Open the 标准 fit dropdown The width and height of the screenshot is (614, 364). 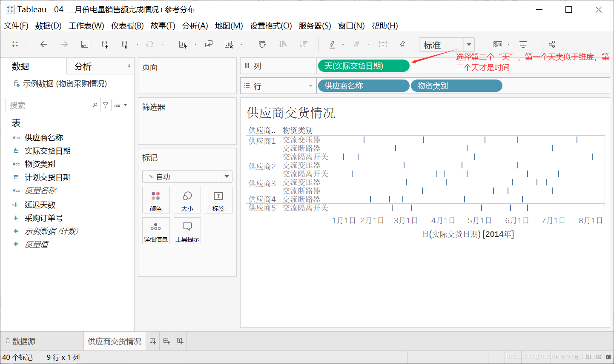tap(469, 45)
